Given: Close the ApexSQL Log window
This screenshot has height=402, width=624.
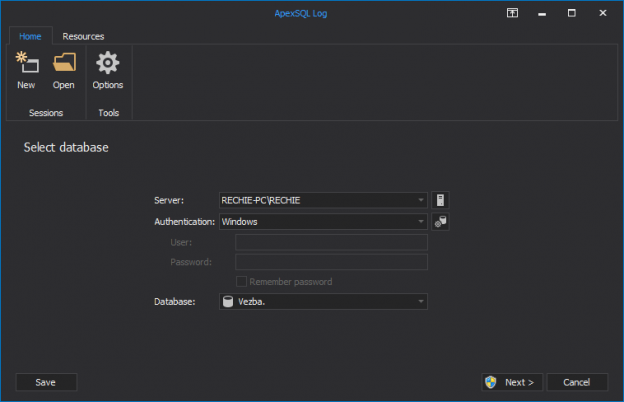Looking at the screenshot, I should [603, 13].
